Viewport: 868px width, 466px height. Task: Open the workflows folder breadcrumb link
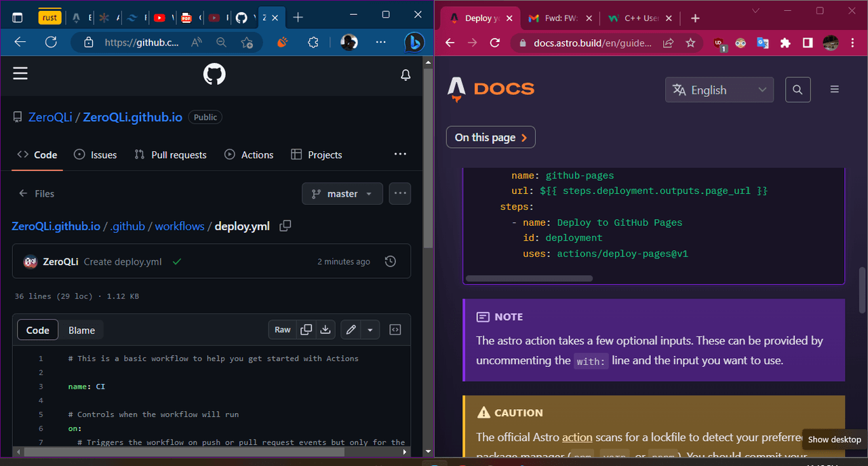tap(180, 226)
